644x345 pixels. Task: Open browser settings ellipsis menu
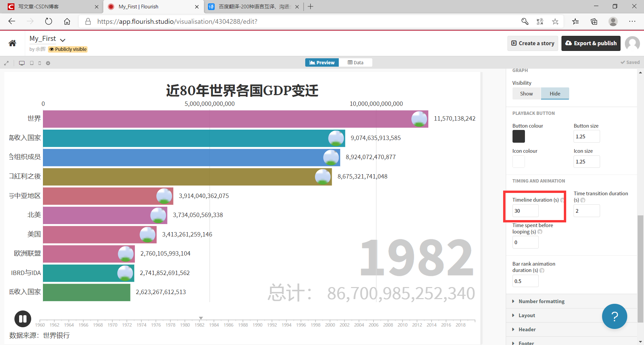click(632, 21)
